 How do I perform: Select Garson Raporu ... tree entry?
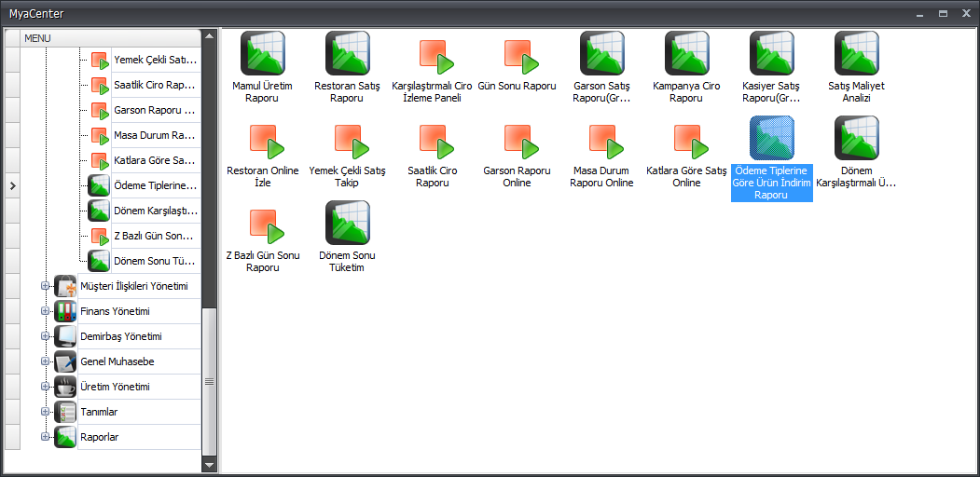click(x=156, y=111)
